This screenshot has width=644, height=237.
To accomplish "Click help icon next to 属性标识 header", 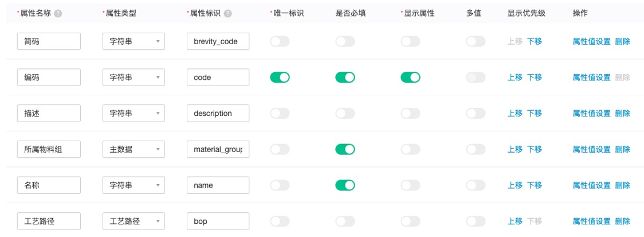I will tap(228, 14).
